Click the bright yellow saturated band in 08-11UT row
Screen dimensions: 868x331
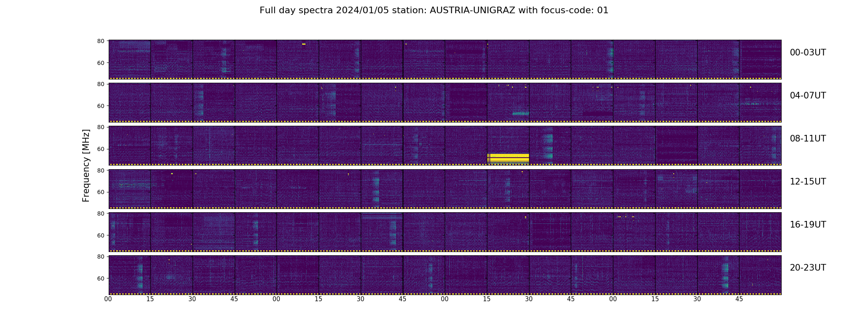click(x=508, y=158)
